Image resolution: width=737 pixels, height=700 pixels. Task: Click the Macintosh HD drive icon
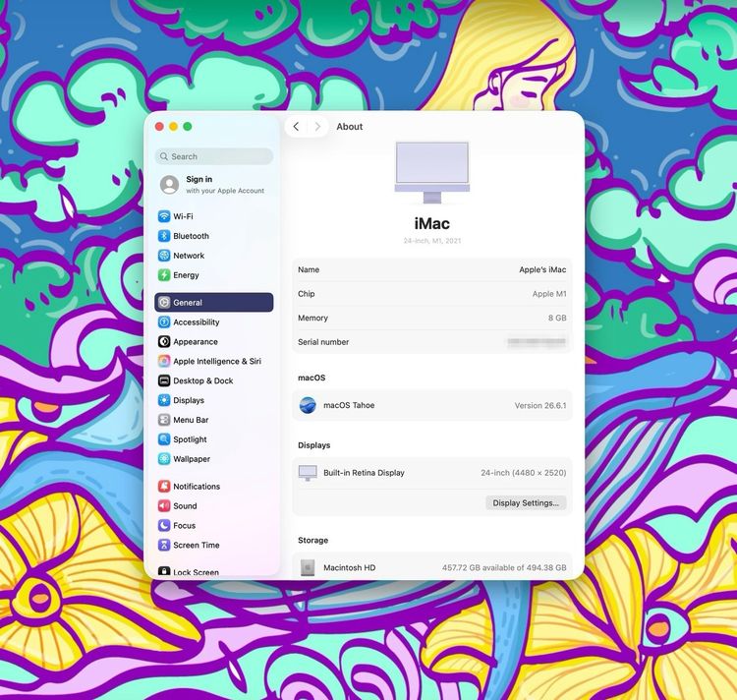(x=308, y=567)
